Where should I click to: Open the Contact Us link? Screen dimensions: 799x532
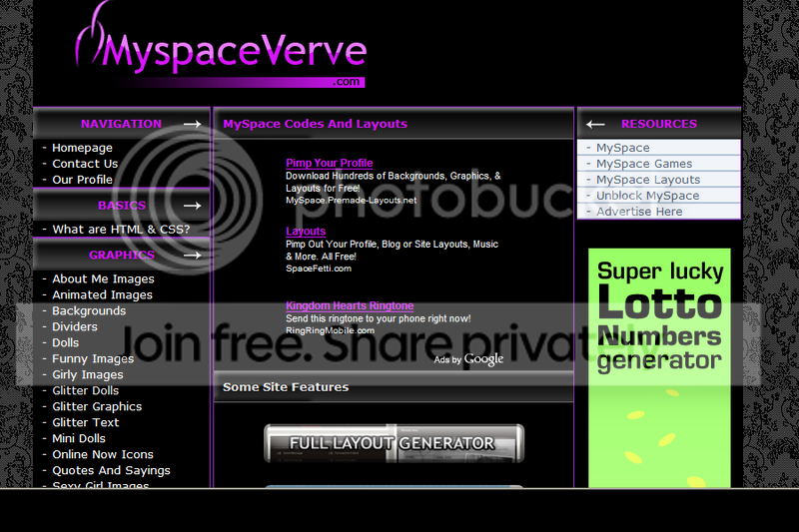point(85,164)
